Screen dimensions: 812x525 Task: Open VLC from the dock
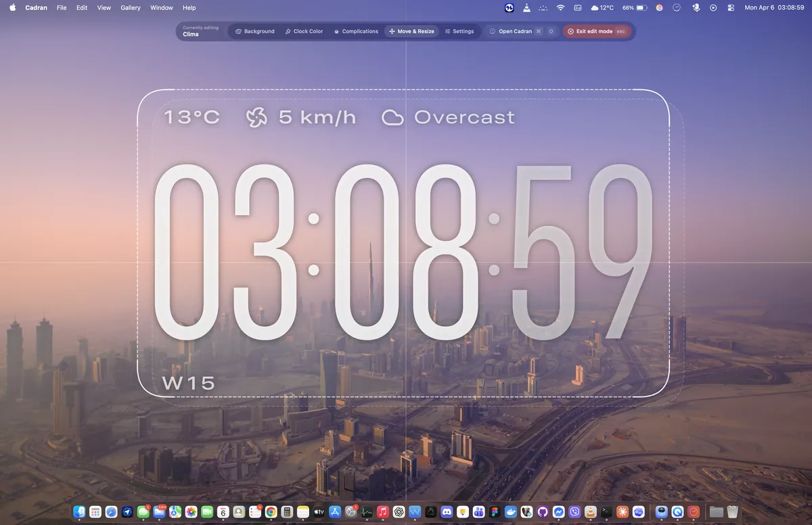pos(591,512)
